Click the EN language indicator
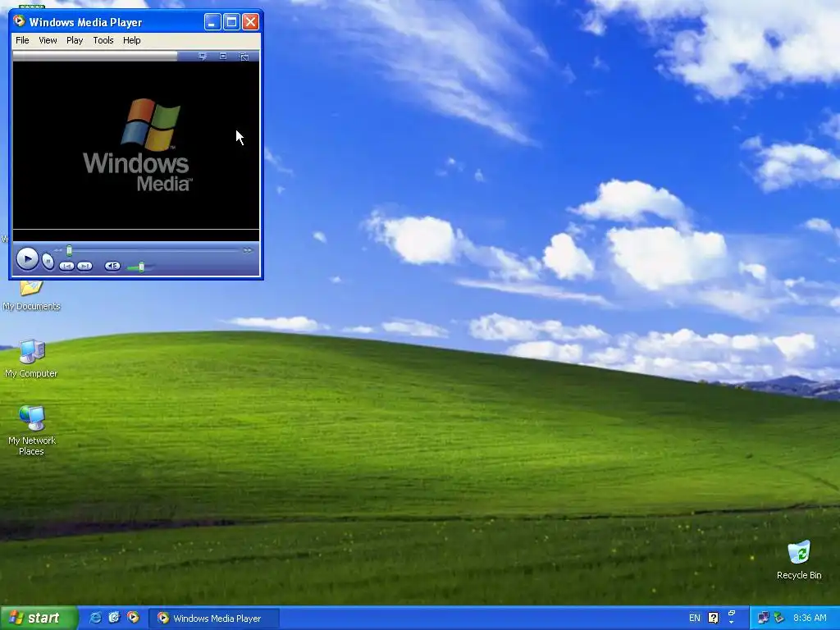This screenshot has height=630, width=840. click(694, 619)
